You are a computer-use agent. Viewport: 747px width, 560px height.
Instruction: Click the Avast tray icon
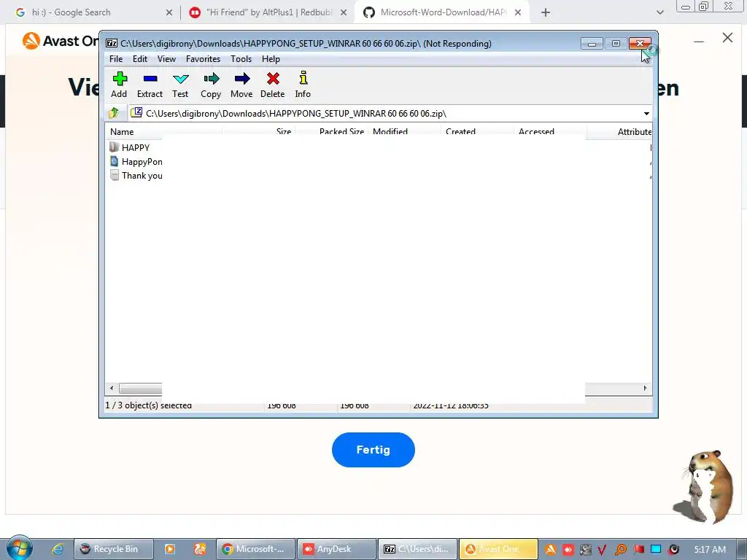coord(550,550)
